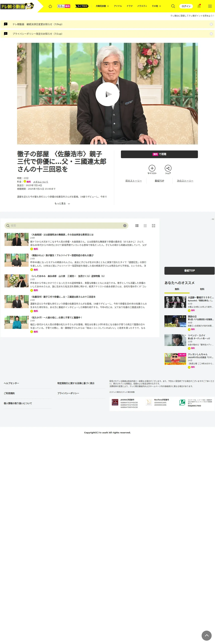This screenshot has width=215, height=644.
Task: Open the underlined 番組TOP link
Action: [x=159, y=181]
